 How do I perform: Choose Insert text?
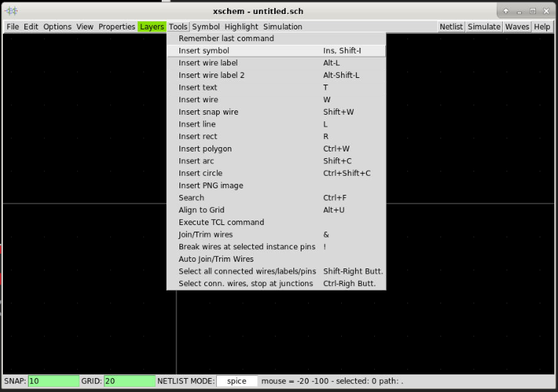(x=276, y=88)
